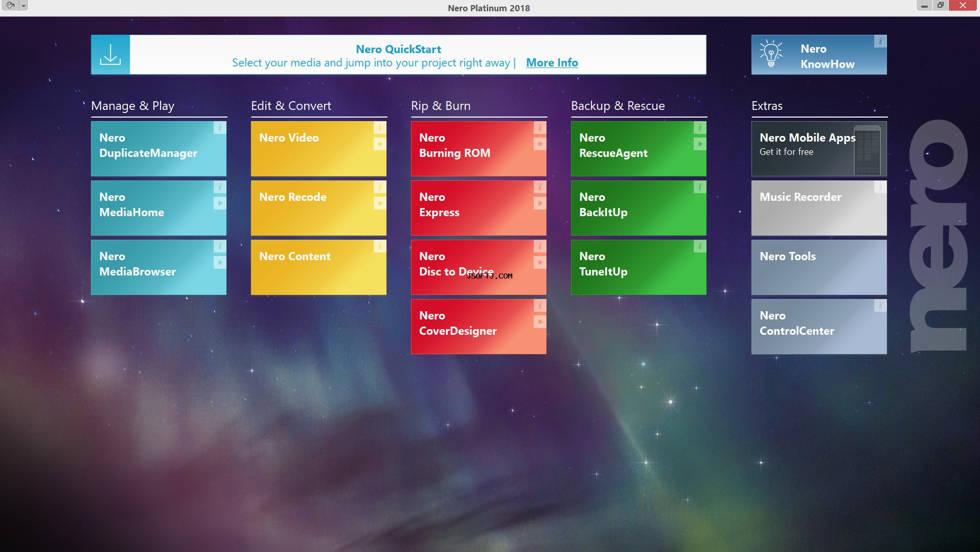This screenshot has width=980, height=552.
Task: Show info for Nero Express
Action: (x=540, y=187)
